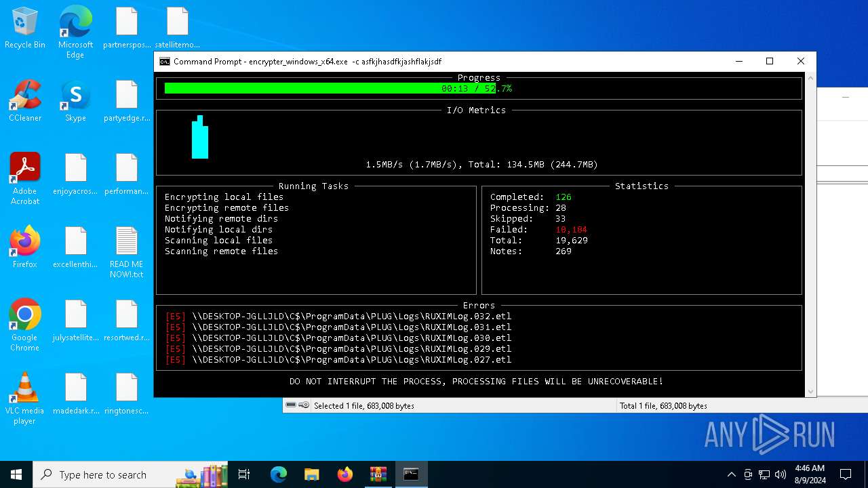Switch to WinRAR taskbar window
This screenshot has width=868, height=488.
pyautogui.click(x=378, y=474)
